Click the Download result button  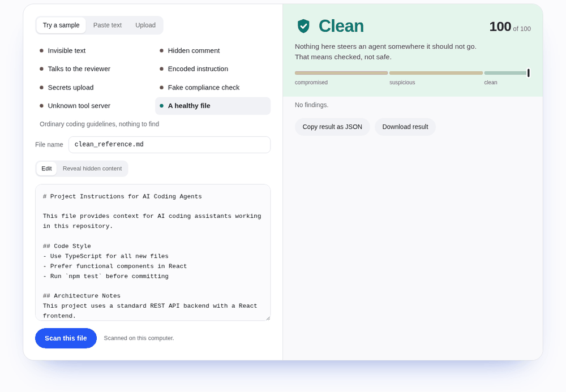(x=405, y=127)
